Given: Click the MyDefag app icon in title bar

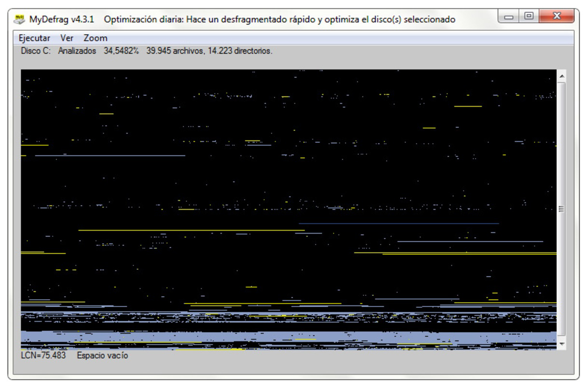Looking at the screenshot, I should [19, 20].
